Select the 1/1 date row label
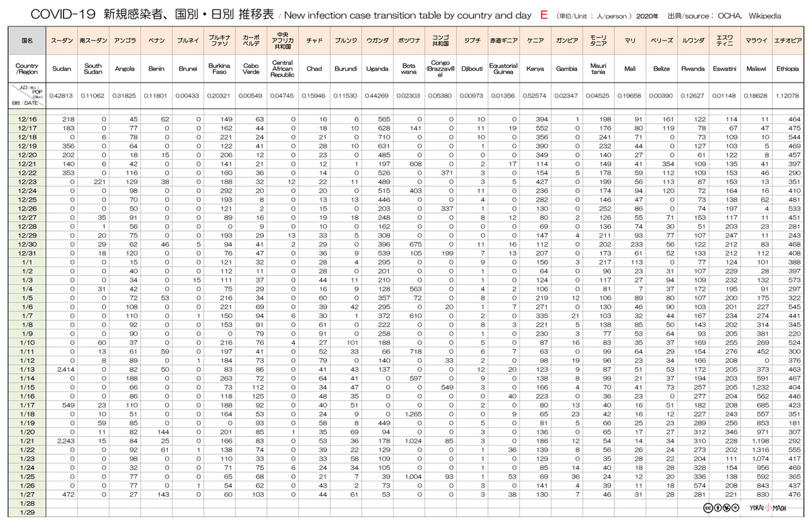The height and width of the screenshot is (522, 812). (x=26, y=261)
